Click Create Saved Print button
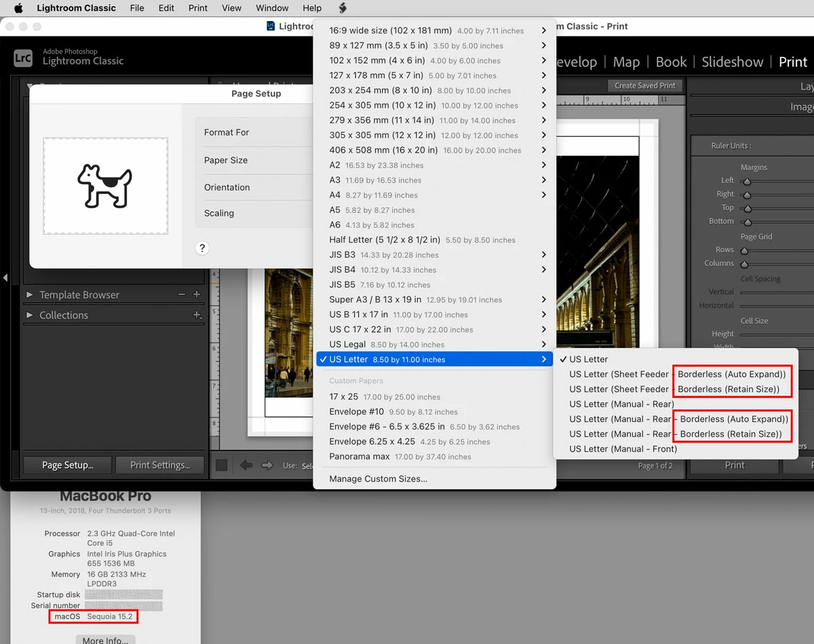The width and height of the screenshot is (814, 644). (x=645, y=85)
